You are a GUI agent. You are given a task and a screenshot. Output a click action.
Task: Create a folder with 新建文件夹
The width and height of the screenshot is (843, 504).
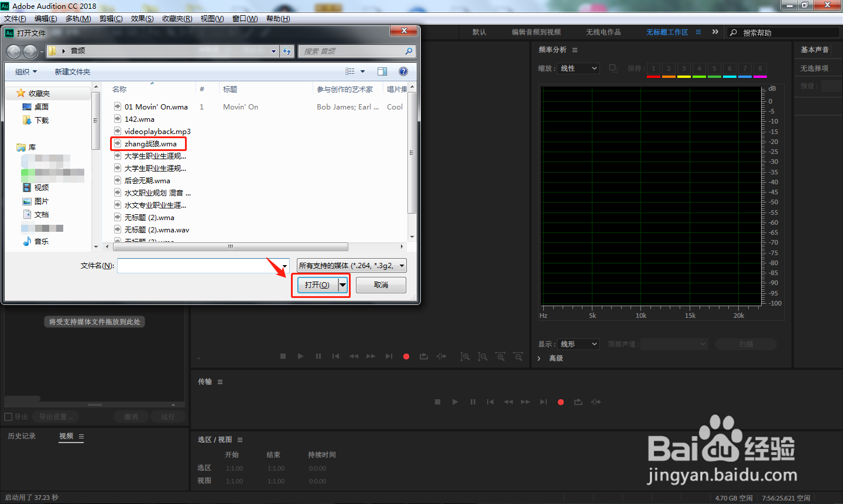click(73, 71)
